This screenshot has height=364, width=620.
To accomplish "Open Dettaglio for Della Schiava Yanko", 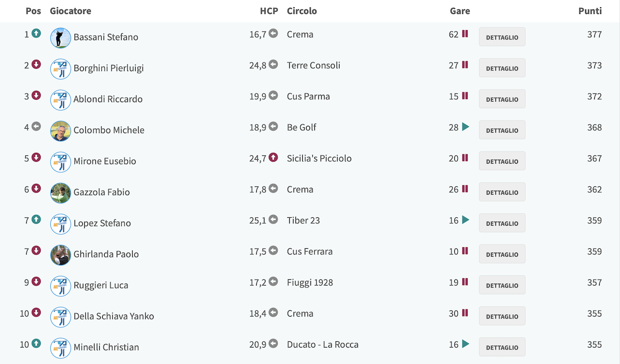I will pos(502,316).
